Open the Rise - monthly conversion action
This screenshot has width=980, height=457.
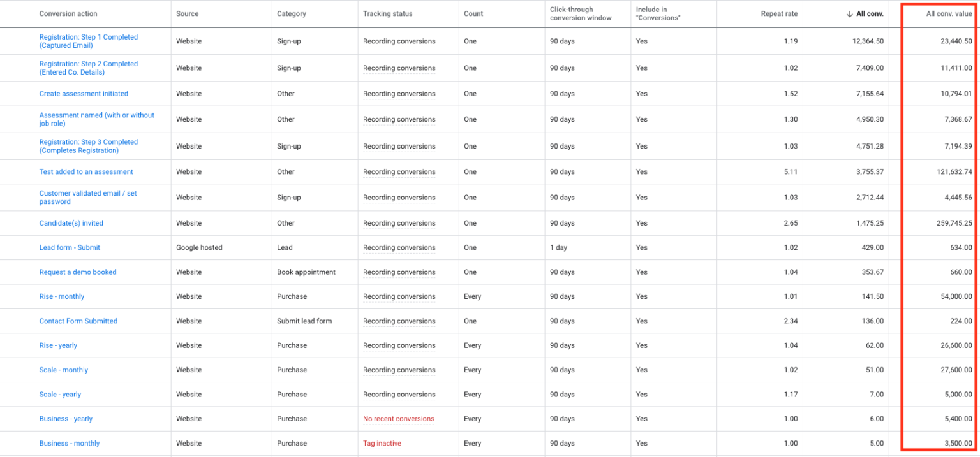62,296
